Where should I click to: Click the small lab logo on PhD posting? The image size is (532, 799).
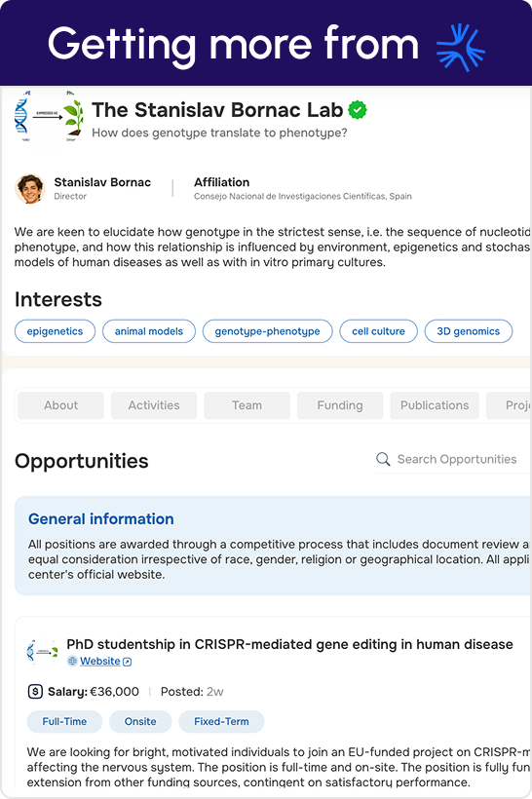point(42,651)
